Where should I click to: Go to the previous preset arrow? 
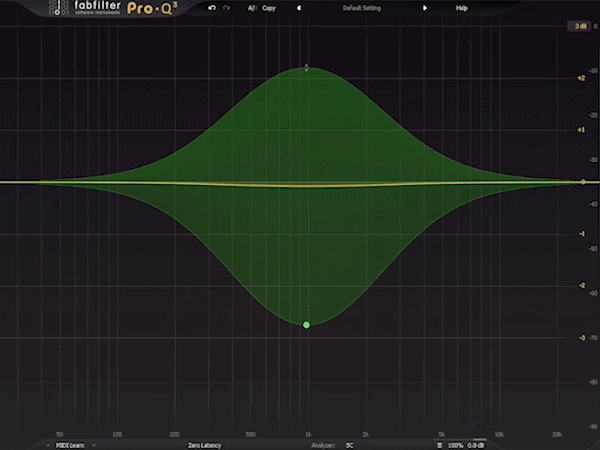299,8
